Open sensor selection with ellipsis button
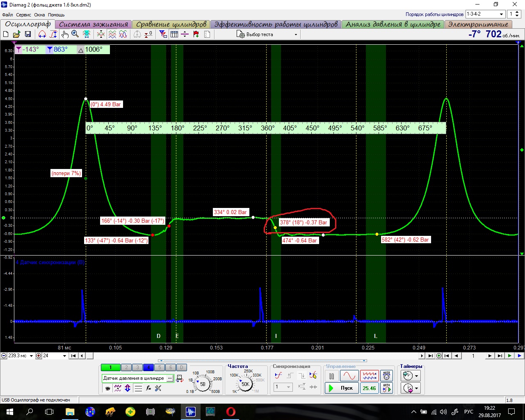Screen dimensions: 525x420 [x=170, y=378]
